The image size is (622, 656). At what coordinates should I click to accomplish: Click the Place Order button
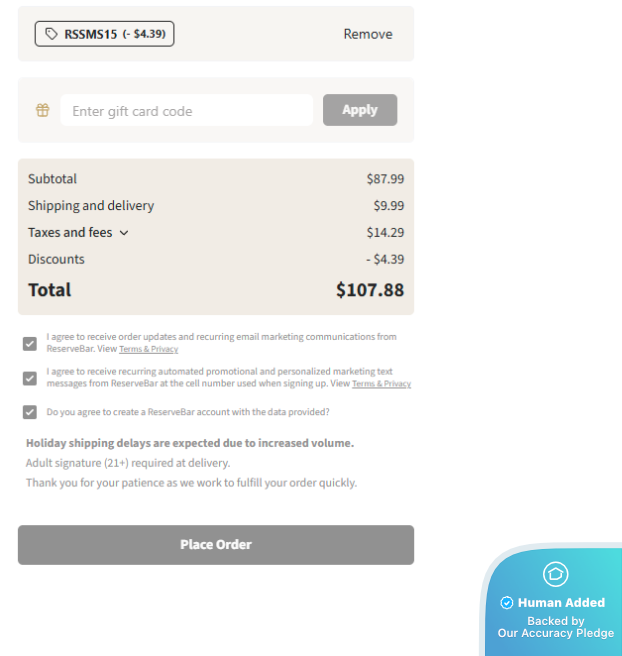click(216, 545)
